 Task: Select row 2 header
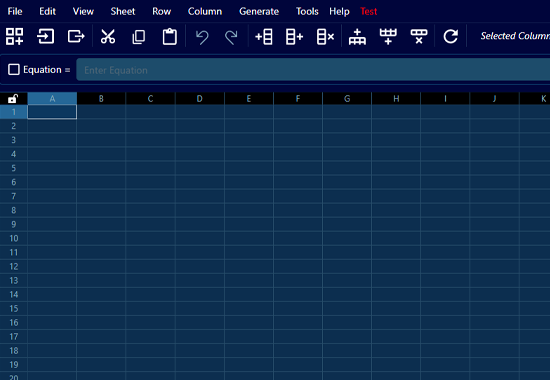tap(14, 126)
